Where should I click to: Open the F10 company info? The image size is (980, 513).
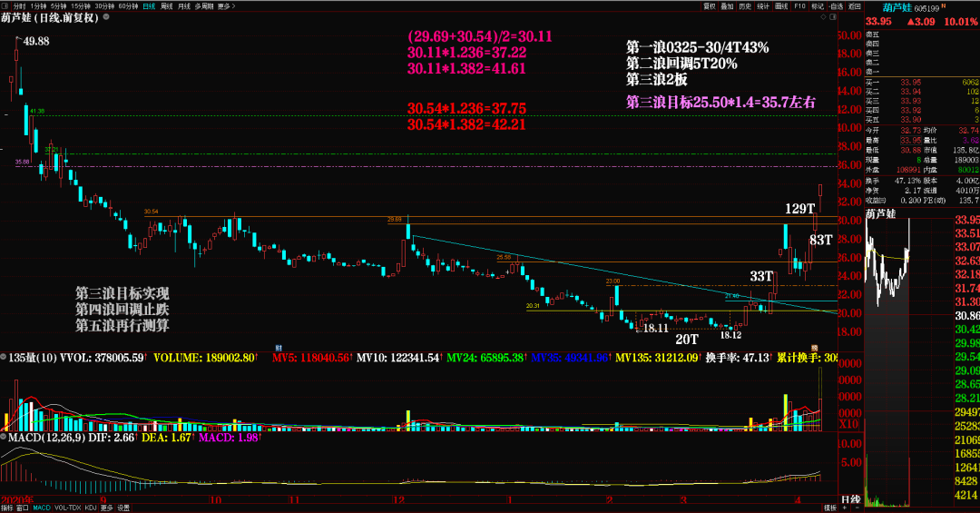pyautogui.click(x=799, y=6)
